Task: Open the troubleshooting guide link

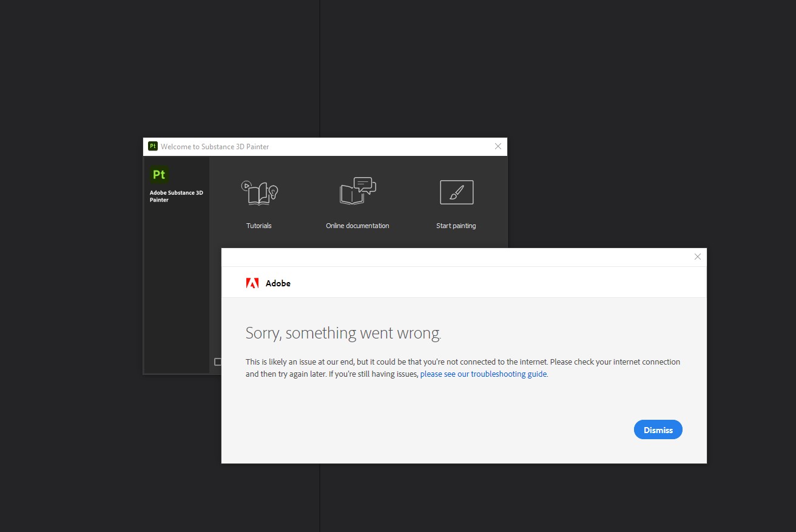Action: tap(482, 374)
